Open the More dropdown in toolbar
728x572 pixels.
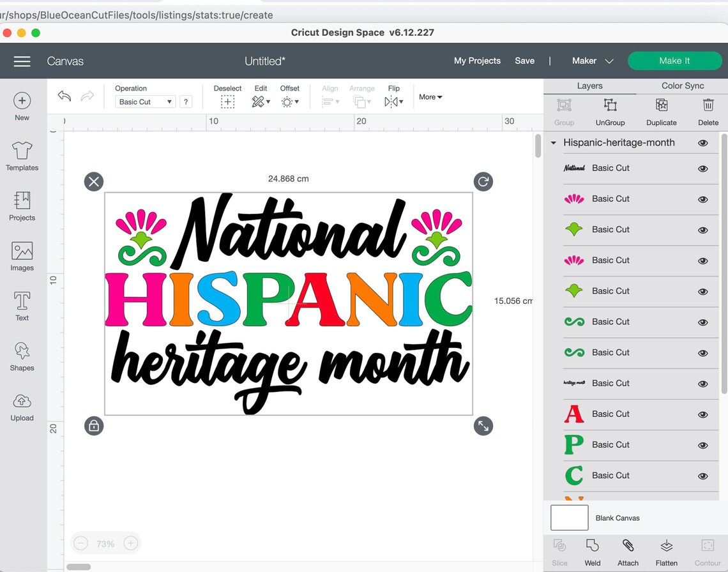pyautogui.click(x=430, y=97)
